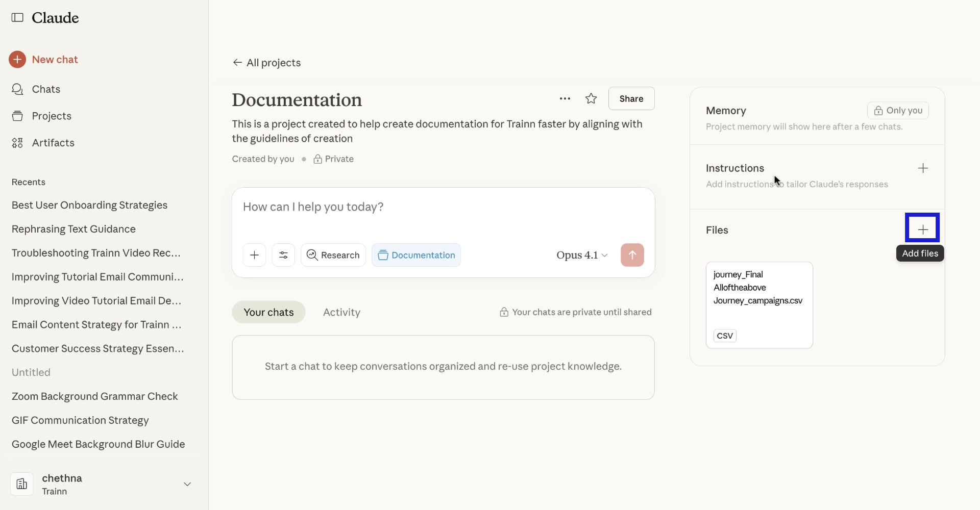Switch to the Activity tab

click(x=341, y=313)
